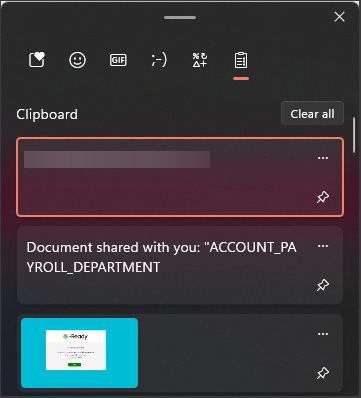Open more options for the screenshot item
Screen dimensions: 361x398
point(323,334)
